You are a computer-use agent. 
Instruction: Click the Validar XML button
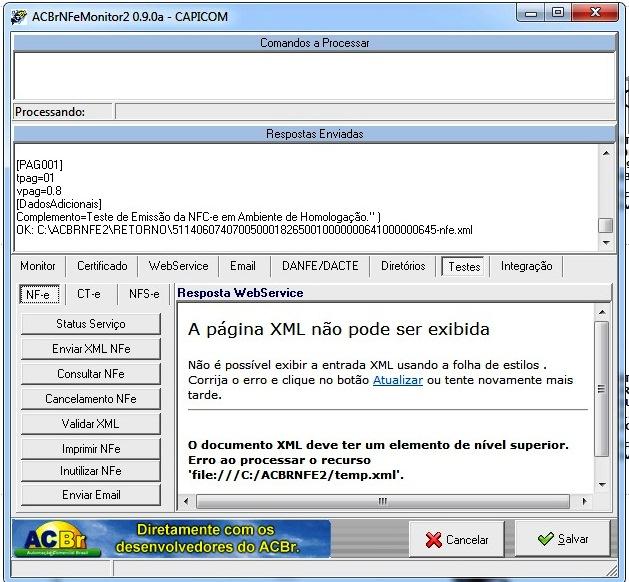(91, 424)
